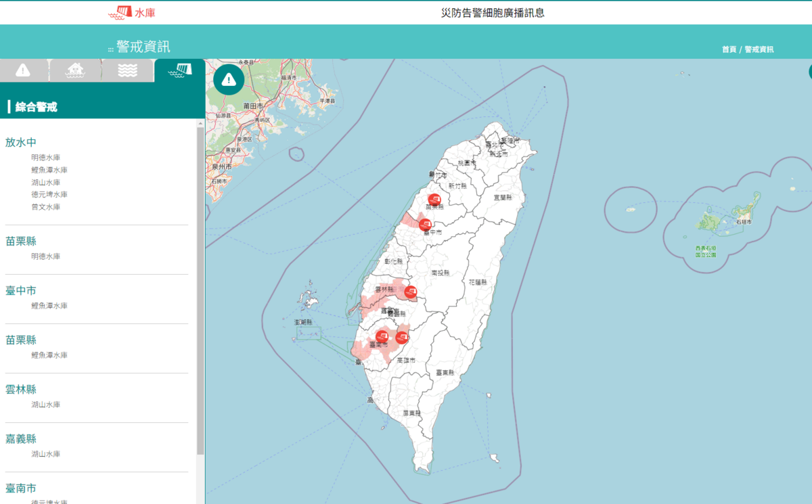The width and height of the screenshot is (812, 504).
Task: Switch to the water waves tab
Action: 127,70
